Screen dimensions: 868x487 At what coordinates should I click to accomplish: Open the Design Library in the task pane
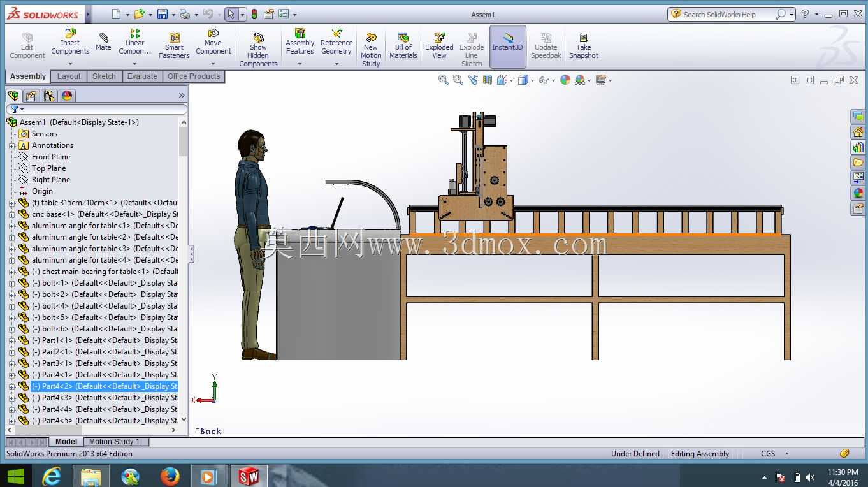click(858, 147)
